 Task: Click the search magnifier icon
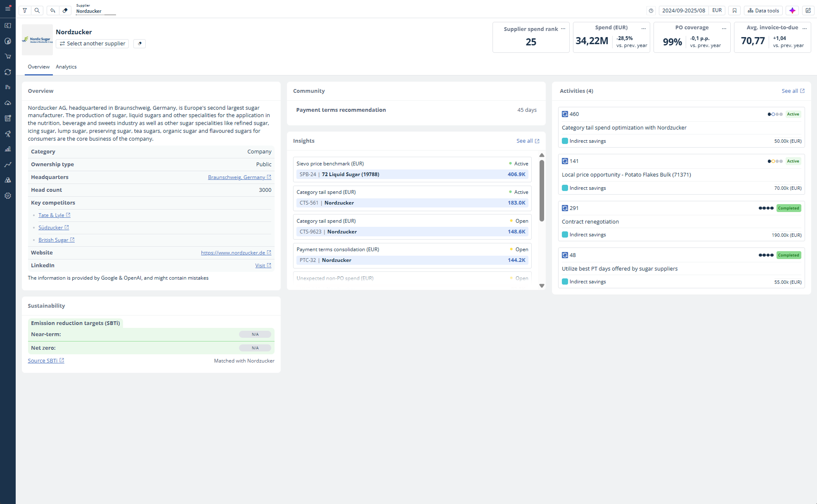click(37, 11)
